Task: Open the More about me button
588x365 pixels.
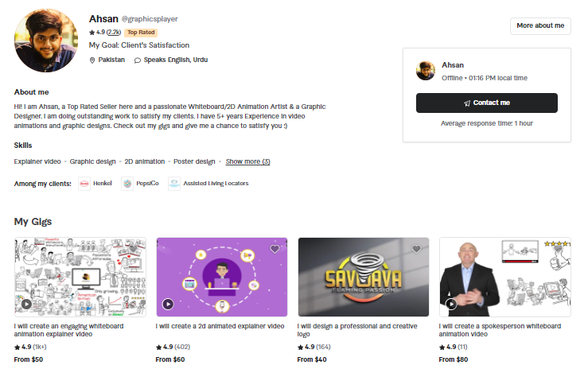Action: click(540, 26)
